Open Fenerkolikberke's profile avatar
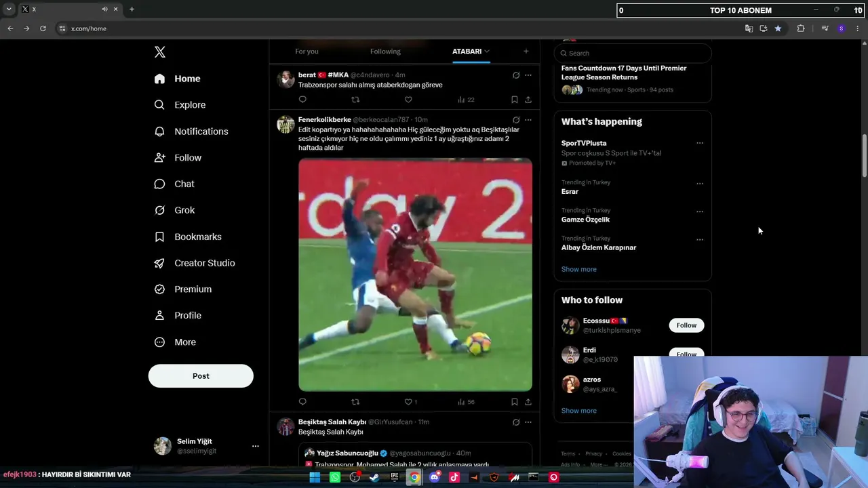 tap(285, 125)
